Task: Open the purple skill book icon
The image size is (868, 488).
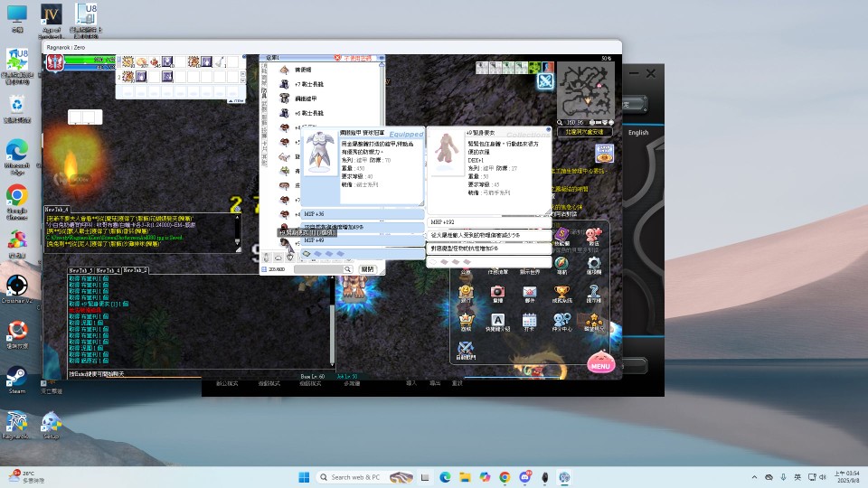Action: pyautogui.click(x=561, y=235)
